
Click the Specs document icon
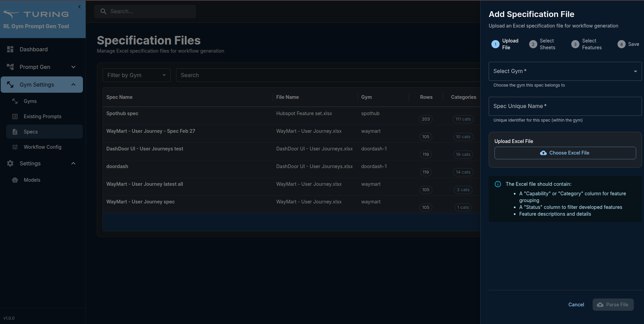pyautogui.click(x=15, y=132)
